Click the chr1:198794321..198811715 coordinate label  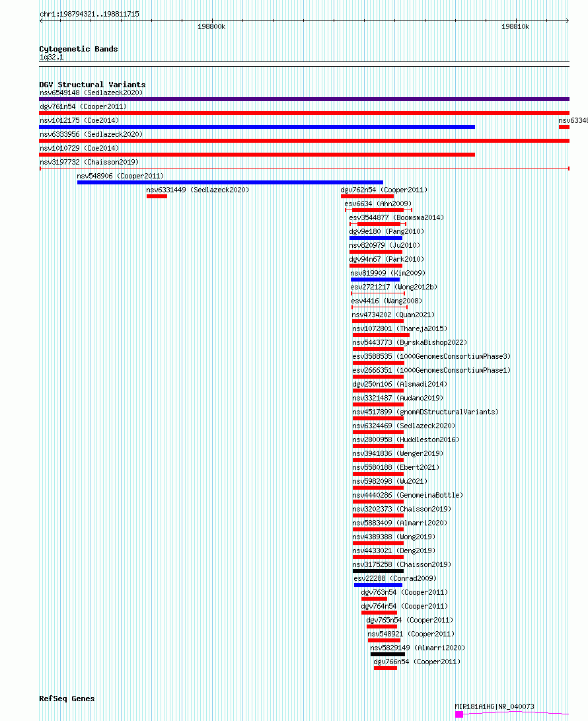(89, 14)
